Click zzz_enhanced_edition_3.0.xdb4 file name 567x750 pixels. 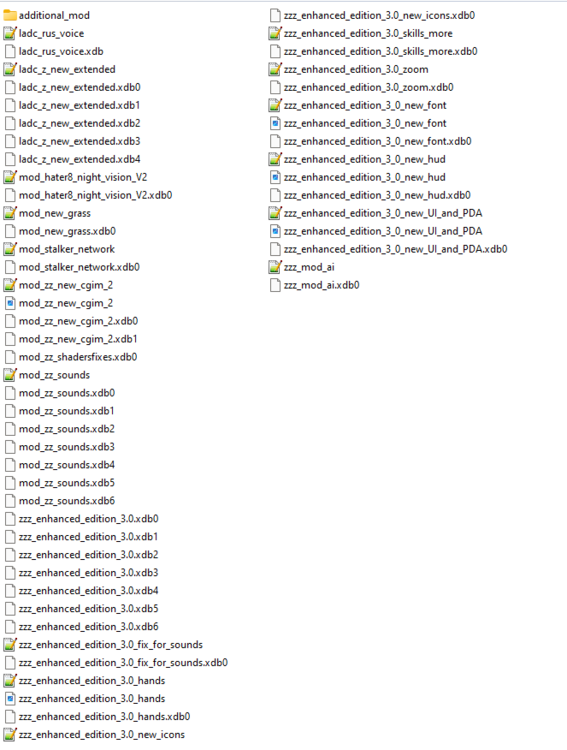(89, 591)
